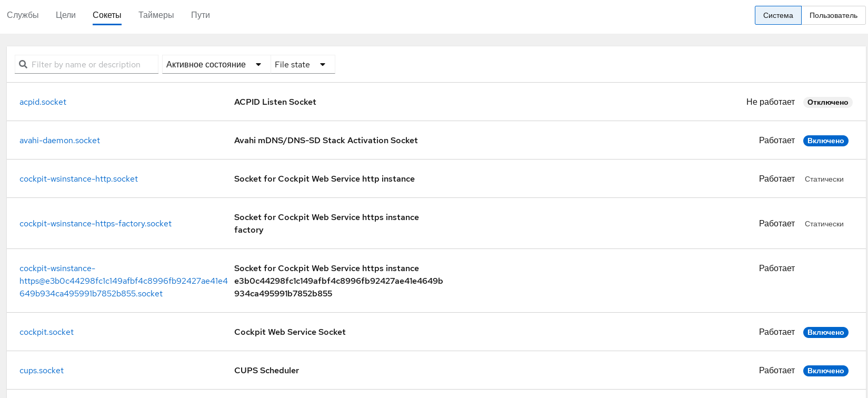Switch to the Службы tab
Image resolution: width=868 pixels, height=398 pixels.
pos(23,15)
